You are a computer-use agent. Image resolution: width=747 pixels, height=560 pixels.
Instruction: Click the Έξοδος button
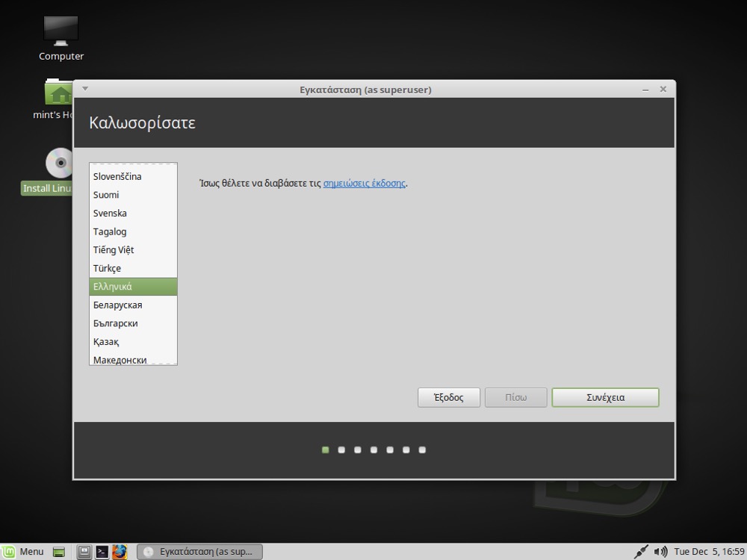point(448,397)
